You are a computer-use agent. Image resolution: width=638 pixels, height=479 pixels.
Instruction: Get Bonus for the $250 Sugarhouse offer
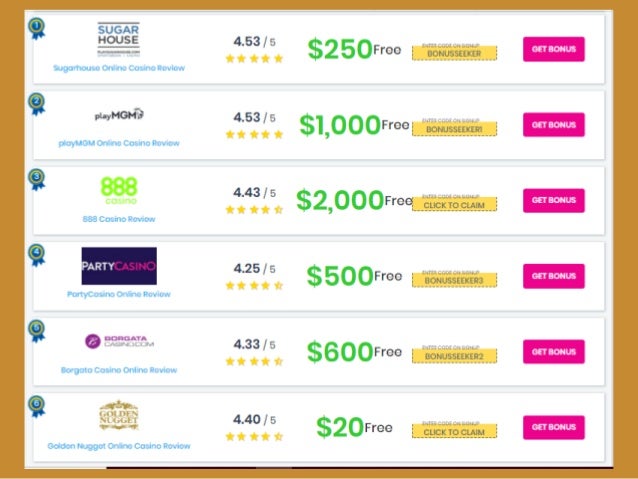[554, 49]
